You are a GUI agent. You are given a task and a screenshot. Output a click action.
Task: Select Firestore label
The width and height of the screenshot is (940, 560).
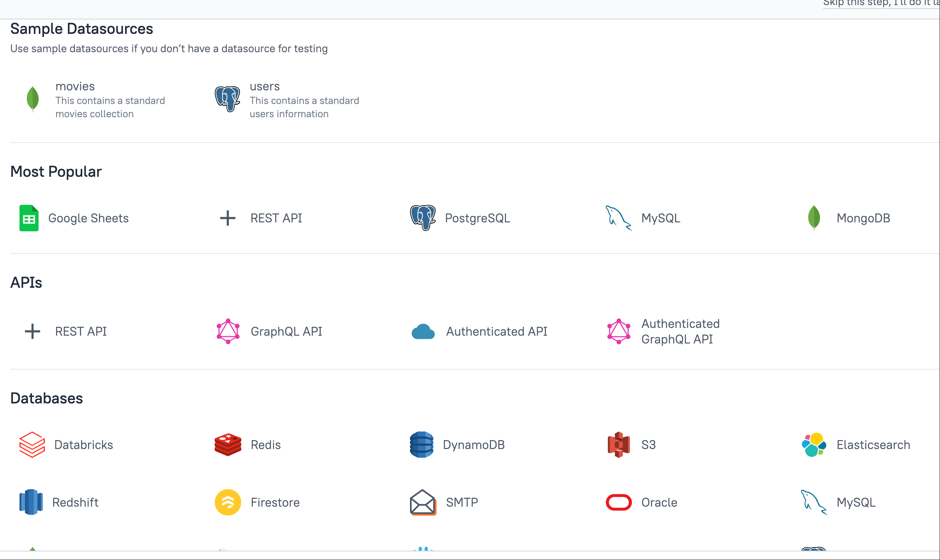coord(276,502)
